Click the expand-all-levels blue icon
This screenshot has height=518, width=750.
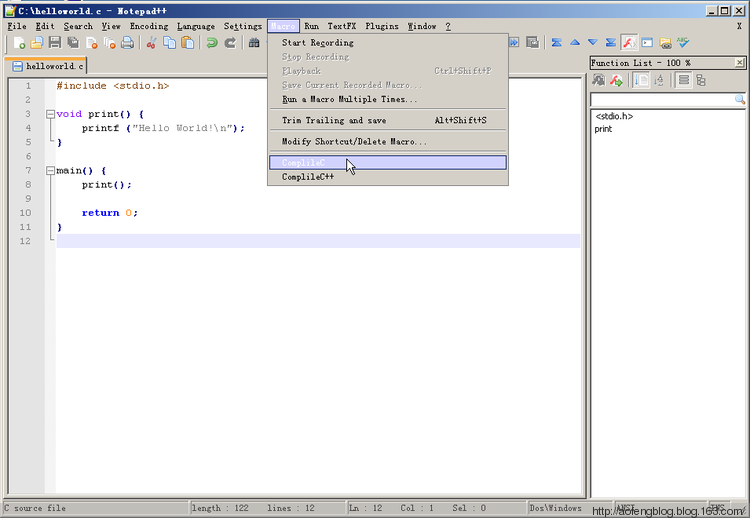[611, 43]
